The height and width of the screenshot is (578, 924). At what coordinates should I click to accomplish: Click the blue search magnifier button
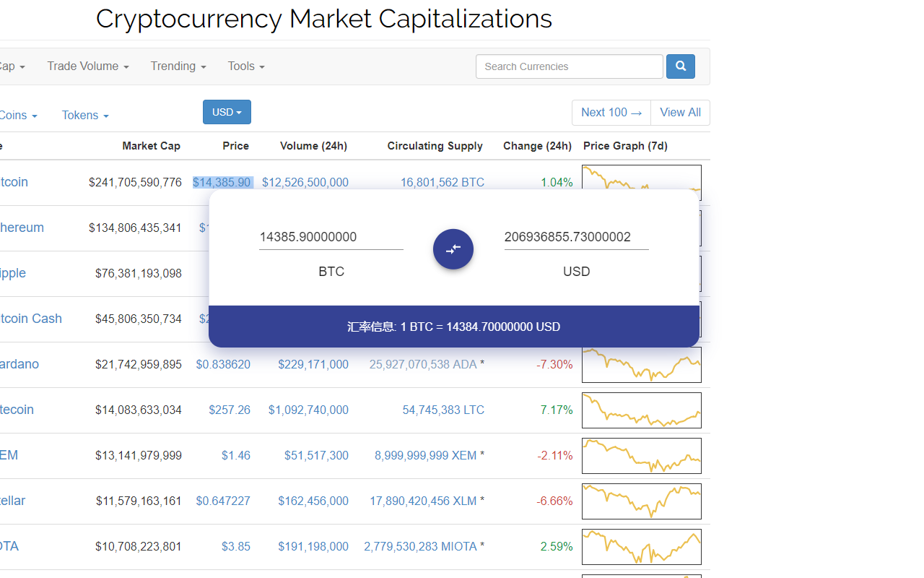pyautogui.click(x=680, y=66)
